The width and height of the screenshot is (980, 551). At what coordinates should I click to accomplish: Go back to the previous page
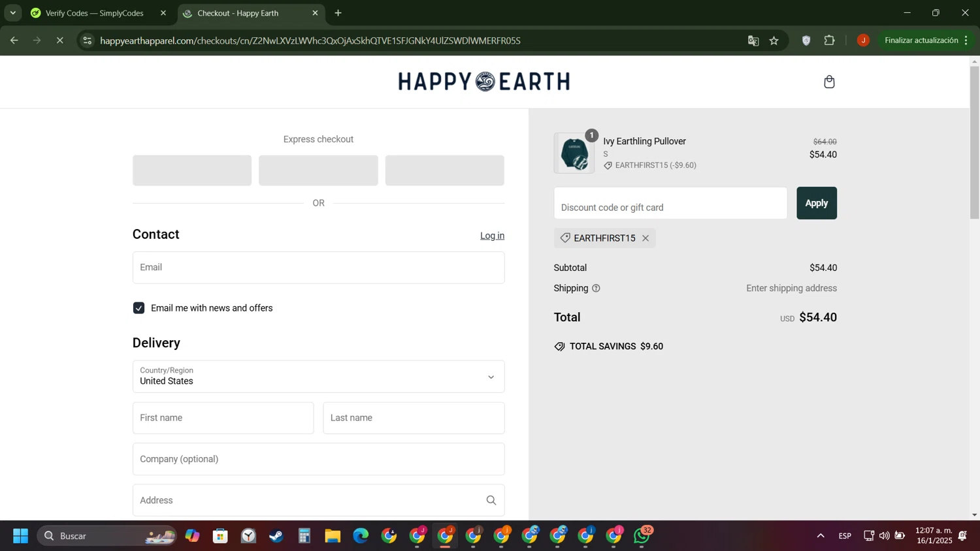14,40
